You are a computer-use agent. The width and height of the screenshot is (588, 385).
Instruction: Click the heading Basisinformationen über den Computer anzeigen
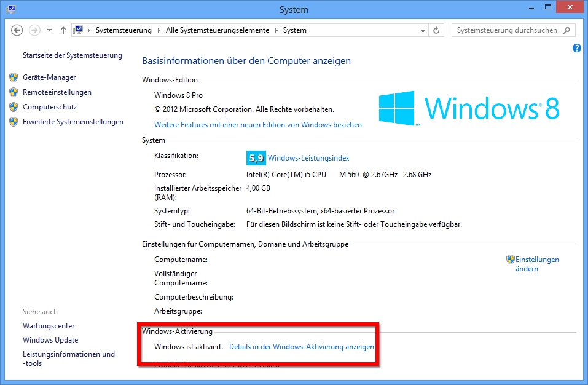point(246,61)
